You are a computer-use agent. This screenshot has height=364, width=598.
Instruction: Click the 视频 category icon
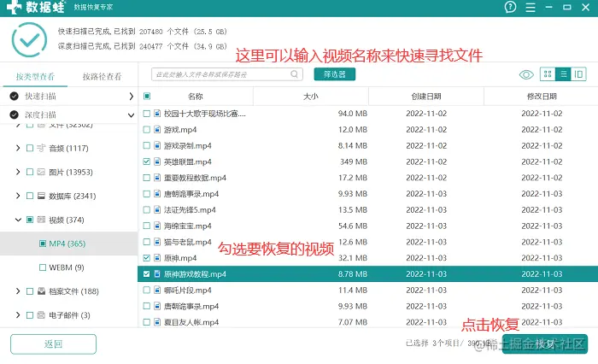[x=41, y=220]
